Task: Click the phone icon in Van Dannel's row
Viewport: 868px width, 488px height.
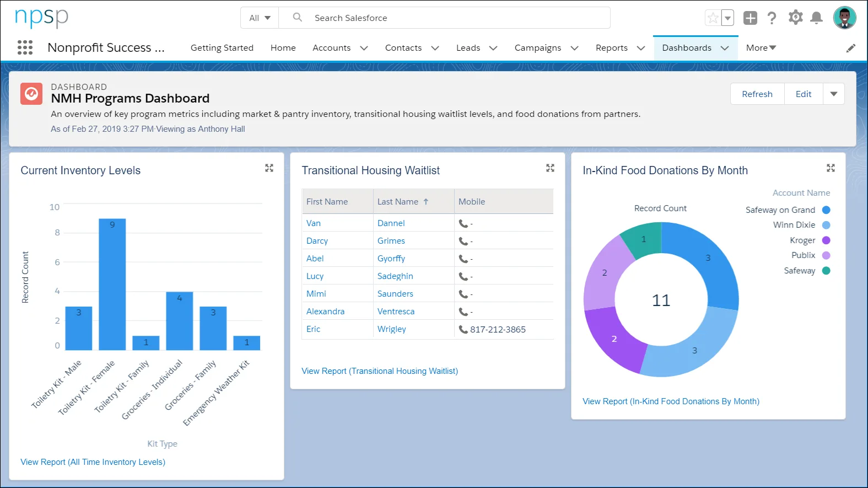Action: [463, 223]
